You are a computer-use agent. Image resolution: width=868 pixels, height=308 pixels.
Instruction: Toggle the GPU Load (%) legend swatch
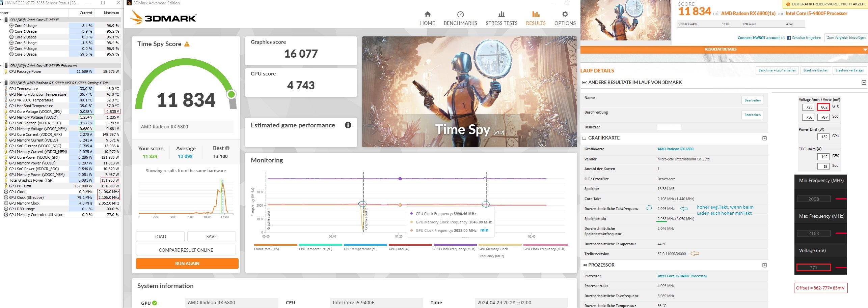[410, 245]
